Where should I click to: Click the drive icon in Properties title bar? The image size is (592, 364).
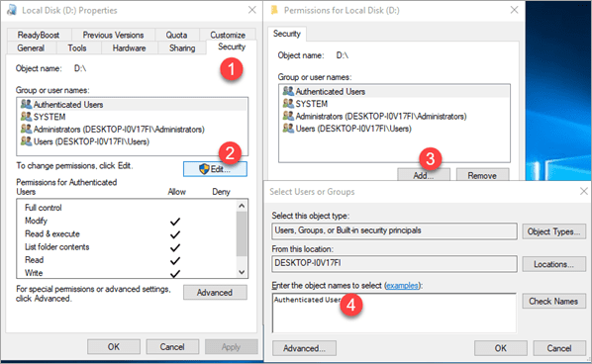(x=12, y=10)
